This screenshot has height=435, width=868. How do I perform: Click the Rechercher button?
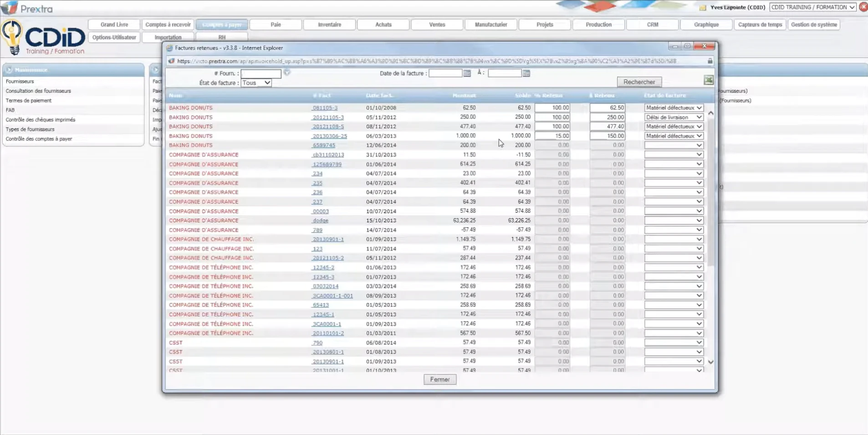pyautogui.click(x=639, y=82)
